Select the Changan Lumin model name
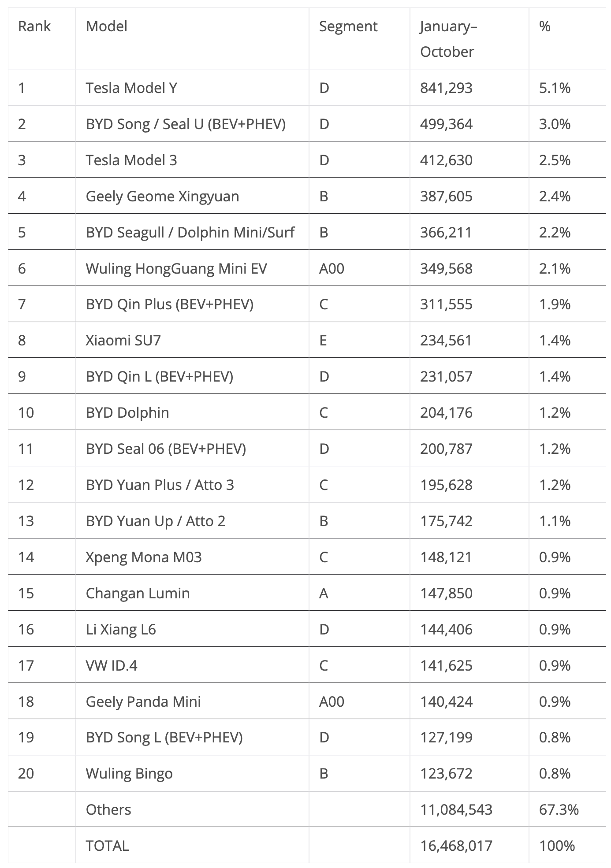This screenshot has width=611, height=868. [x=138, y=593]
